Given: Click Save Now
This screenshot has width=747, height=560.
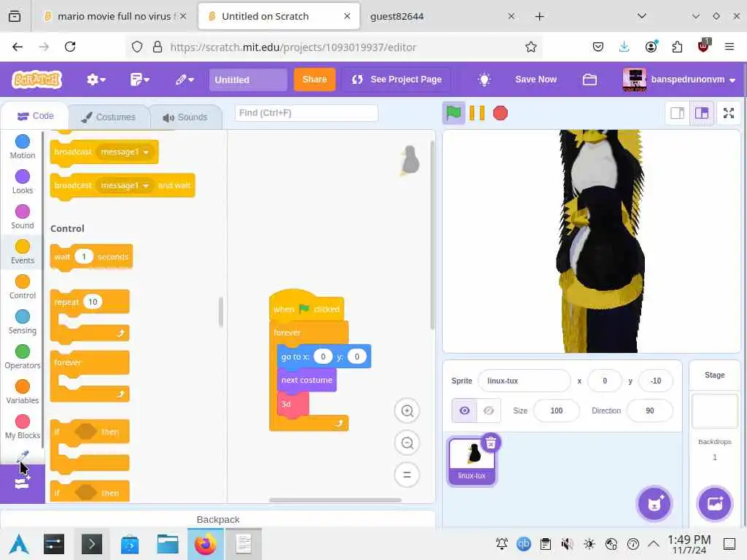Looking at the screenshot, I should (x=535, y=79).
